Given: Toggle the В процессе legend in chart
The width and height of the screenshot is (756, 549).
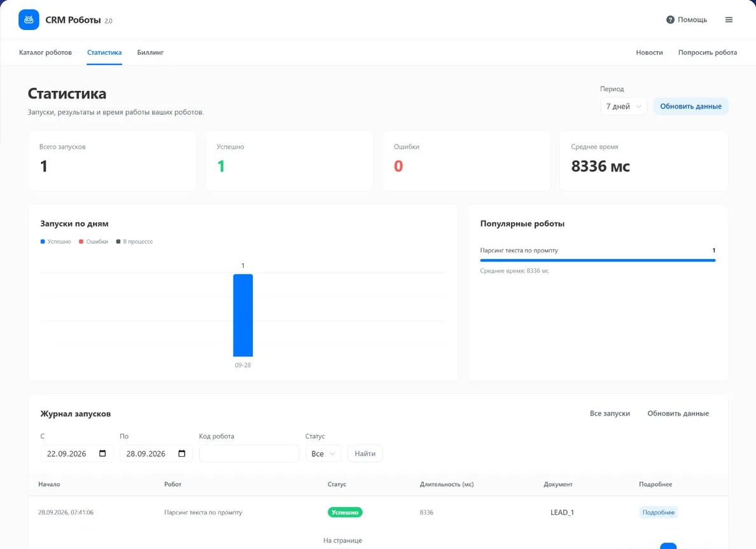Looking at the screenshot, I should point(134,242).
